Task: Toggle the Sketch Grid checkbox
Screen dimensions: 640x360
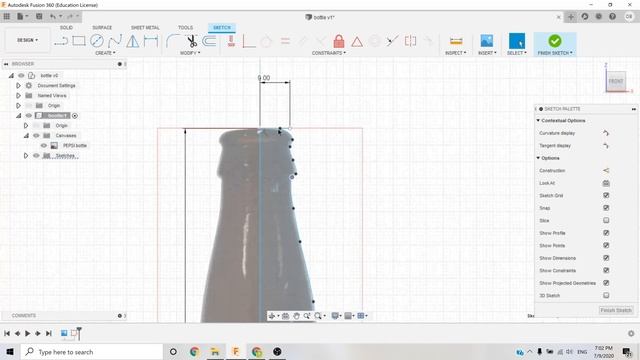Action: (606, 196)
